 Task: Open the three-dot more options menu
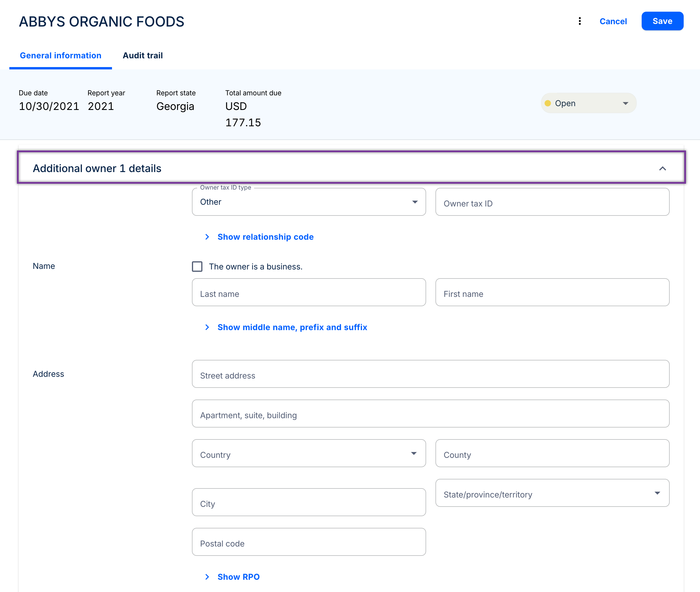[x=580, y=21]
